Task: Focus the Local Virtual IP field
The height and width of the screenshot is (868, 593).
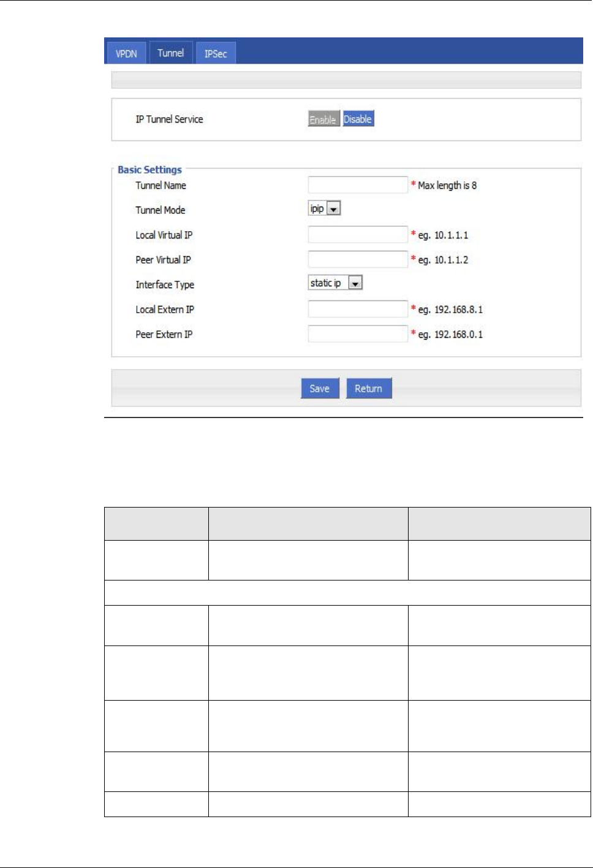Action: click(x=358, y=235)
